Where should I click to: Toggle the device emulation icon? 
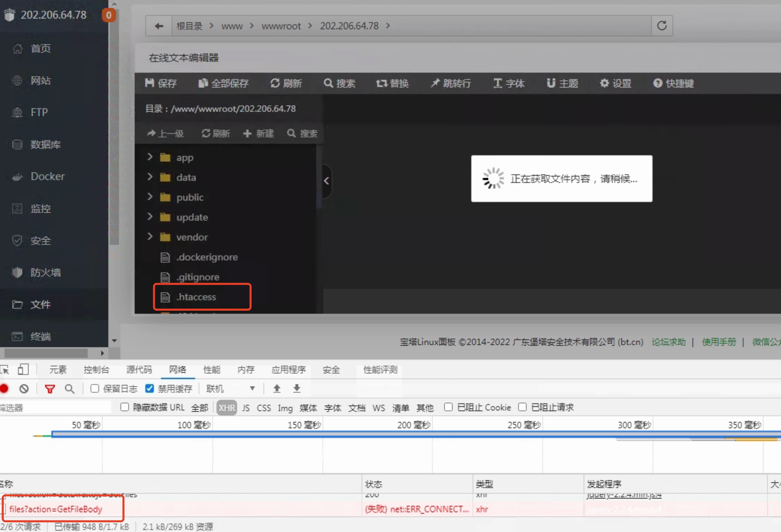click(x=23, y=370)
